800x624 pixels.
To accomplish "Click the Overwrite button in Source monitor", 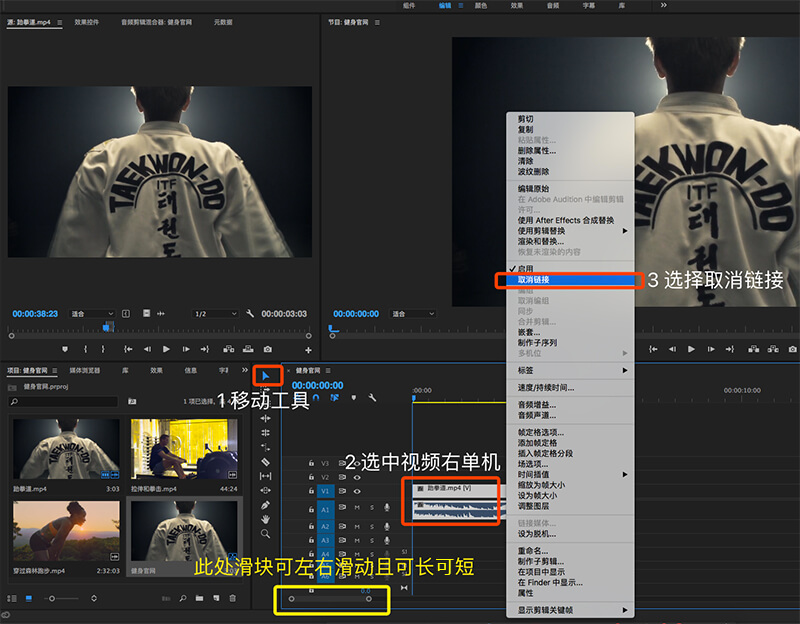I will point(248,349).
